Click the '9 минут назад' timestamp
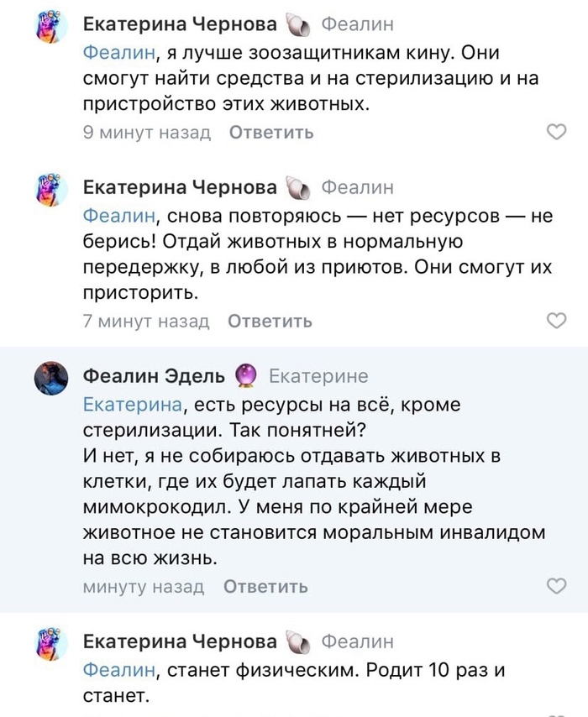588x717 pixels. [x=147, y=132]
